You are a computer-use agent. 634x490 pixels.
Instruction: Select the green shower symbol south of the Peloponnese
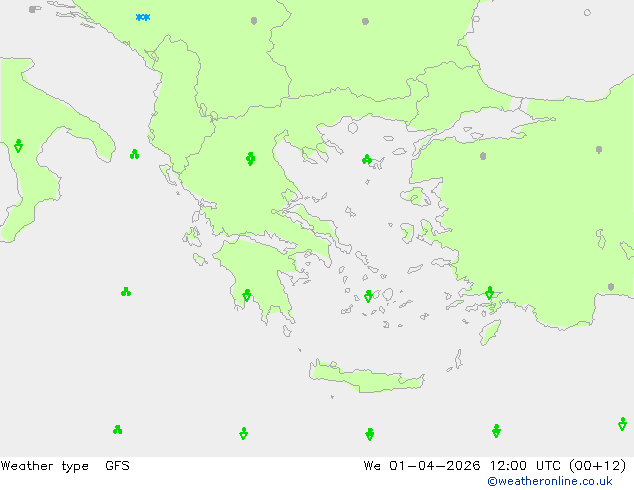click(243, 433)
